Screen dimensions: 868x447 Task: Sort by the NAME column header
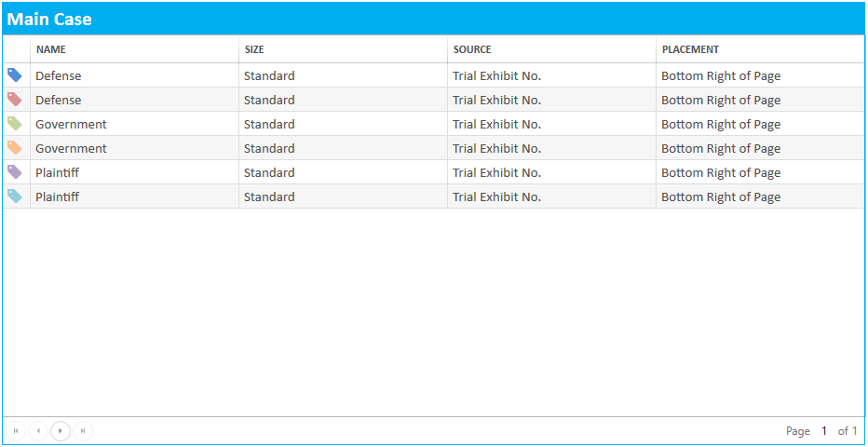pyautogui.click(x=51, y=49)
